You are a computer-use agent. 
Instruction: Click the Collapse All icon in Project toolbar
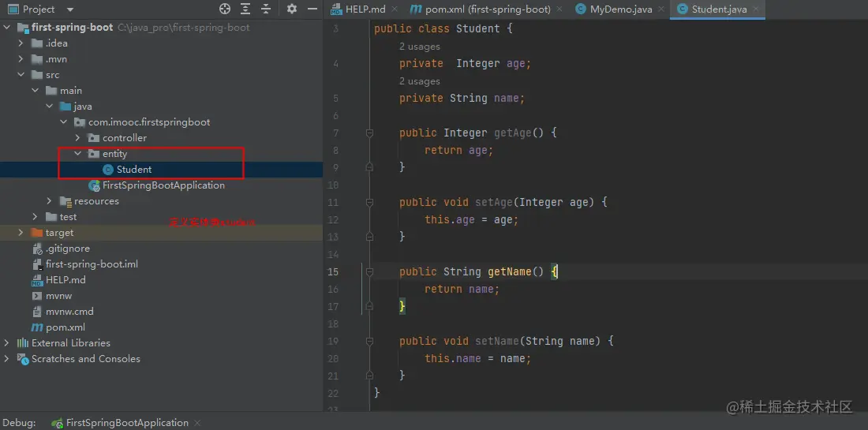(x=266, y=9)
